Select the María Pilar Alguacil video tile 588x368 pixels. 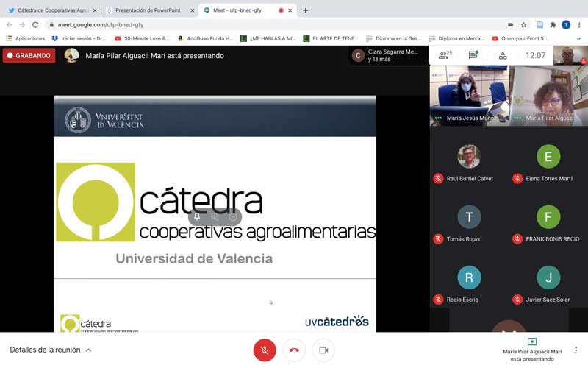pos(548,96)
